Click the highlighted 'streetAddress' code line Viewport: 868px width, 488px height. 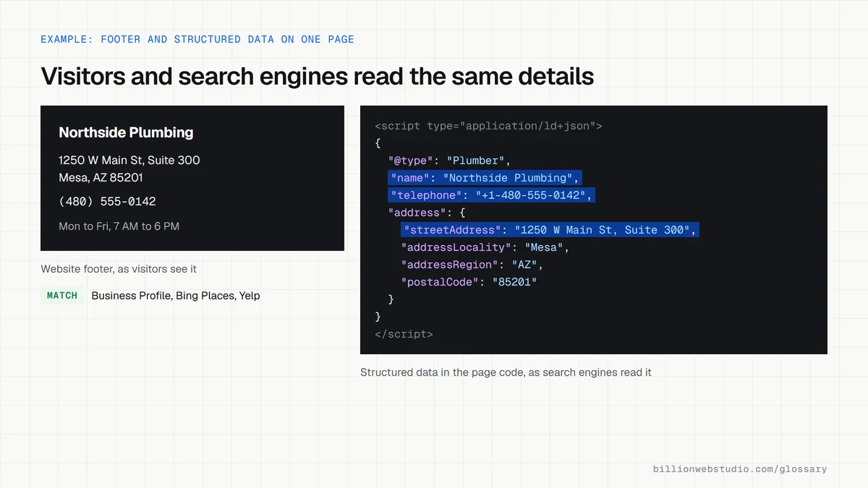coord(550,230)
